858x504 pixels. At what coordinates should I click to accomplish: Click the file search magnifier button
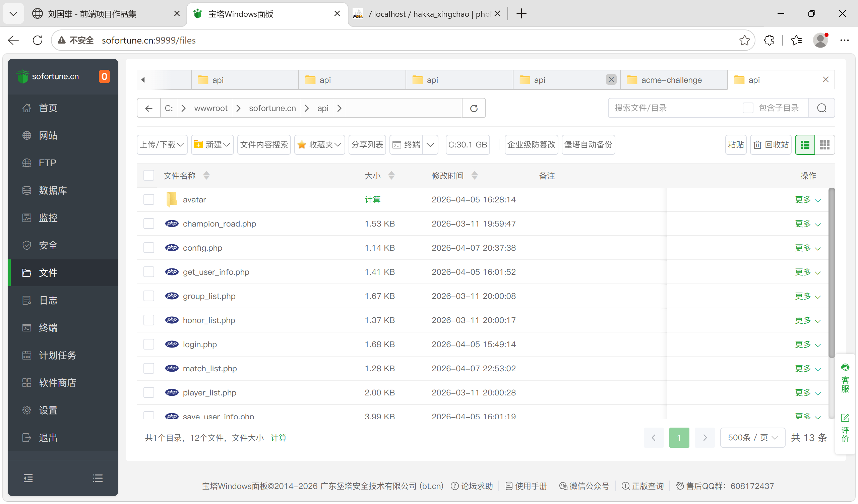[x=822, y=108]
